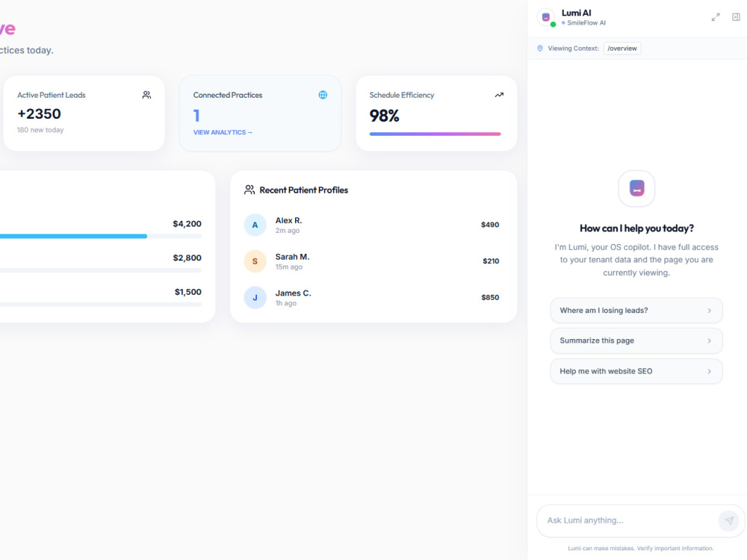Image resolution: width=747 pixels, height=560 pixels.
Task: Click the users icon on Active Patient Leads
Action: (146, 96)
